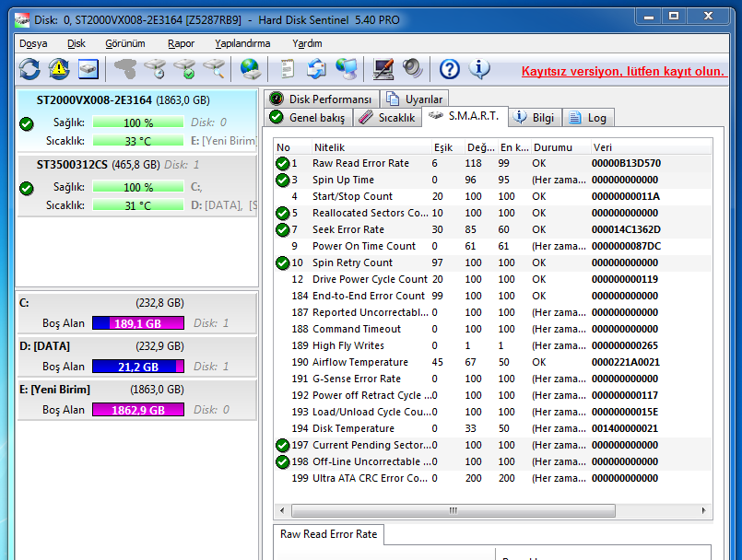Click the globe toolbar icon
The height and width of the screenshot is (560, 742).
click(250, 69)
